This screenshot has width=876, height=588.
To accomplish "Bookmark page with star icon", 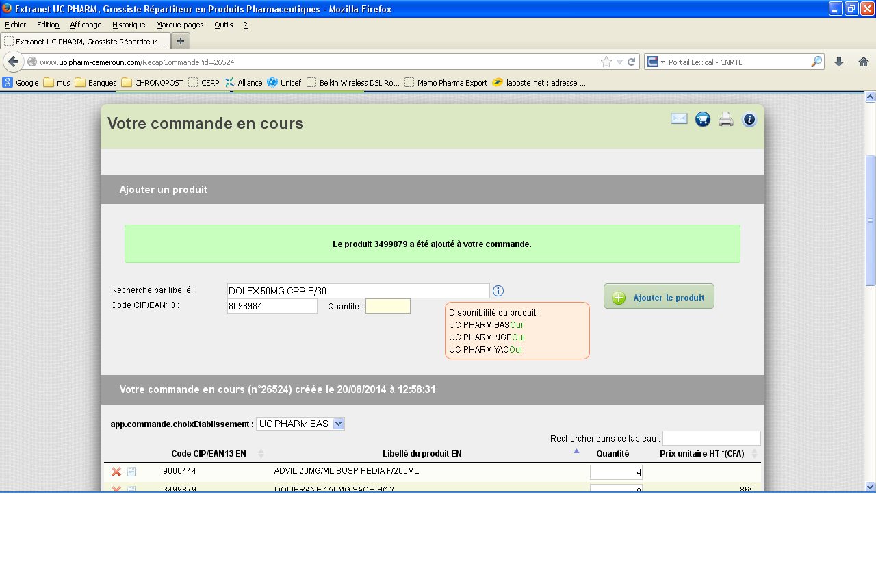I will (606, 62).
